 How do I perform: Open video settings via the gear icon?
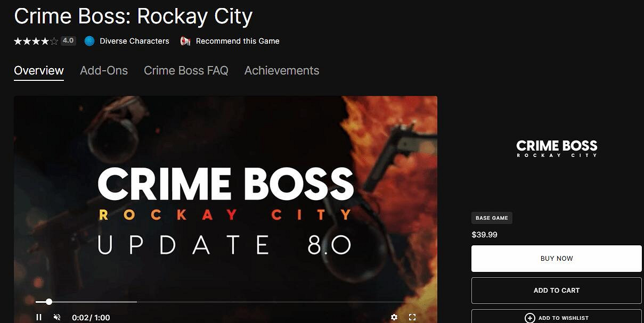[394, 317]
